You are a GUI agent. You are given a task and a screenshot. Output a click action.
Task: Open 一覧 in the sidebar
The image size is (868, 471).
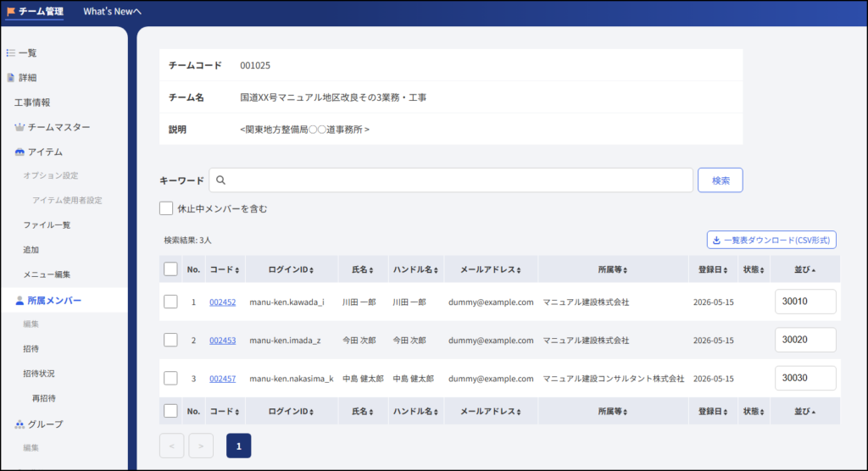tap(28, 53)
